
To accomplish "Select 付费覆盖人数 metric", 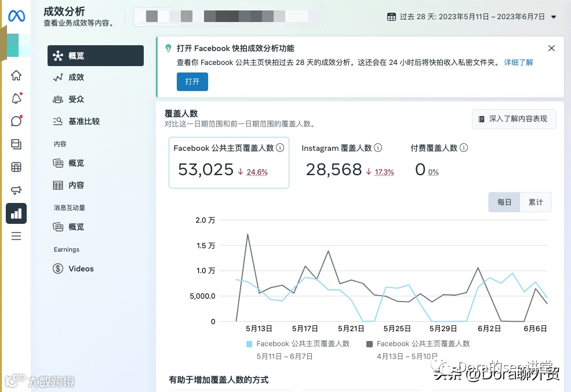I will 439,162.
